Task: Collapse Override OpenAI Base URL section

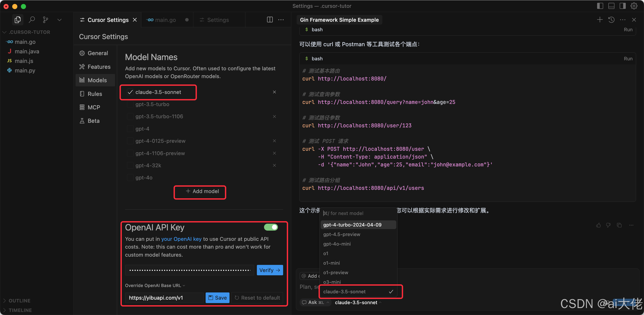Action: [155, 285]
